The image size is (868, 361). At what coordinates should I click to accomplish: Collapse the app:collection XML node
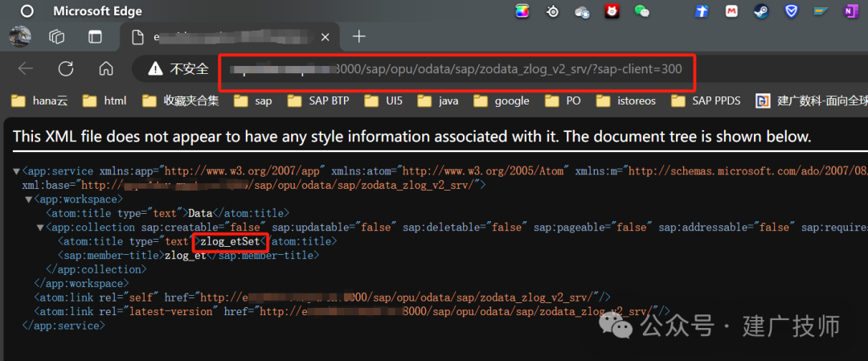point(40,228)
